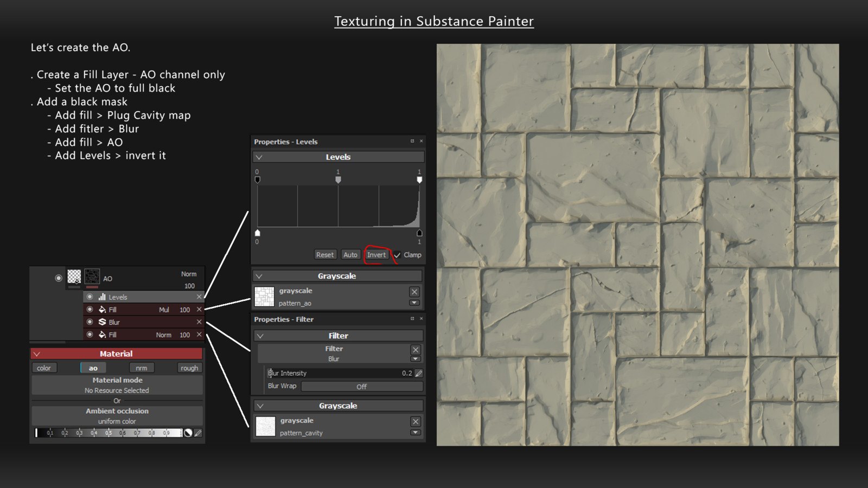Click Material mode No Resource Selected button
The width and height of the screenshot is (868, 488).
click(117, 386)
